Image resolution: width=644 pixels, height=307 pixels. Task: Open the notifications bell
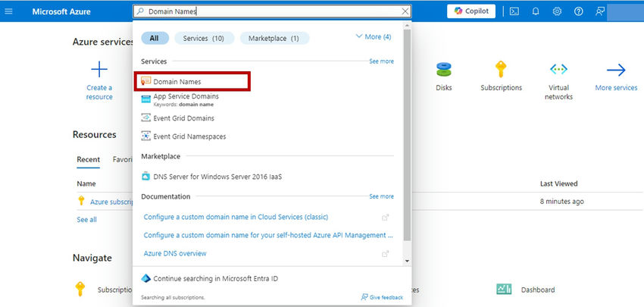point(536,11)
